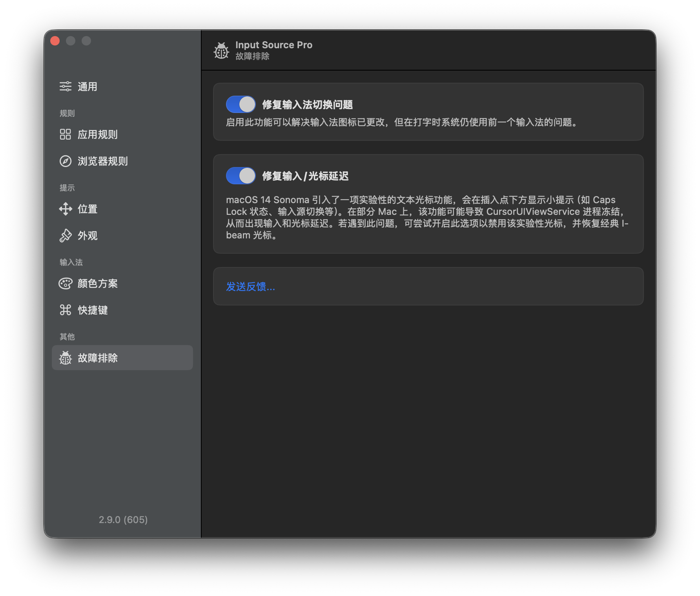Select the 输入法 sidebar section heading

pyautogui.click(x=71, y=262)
